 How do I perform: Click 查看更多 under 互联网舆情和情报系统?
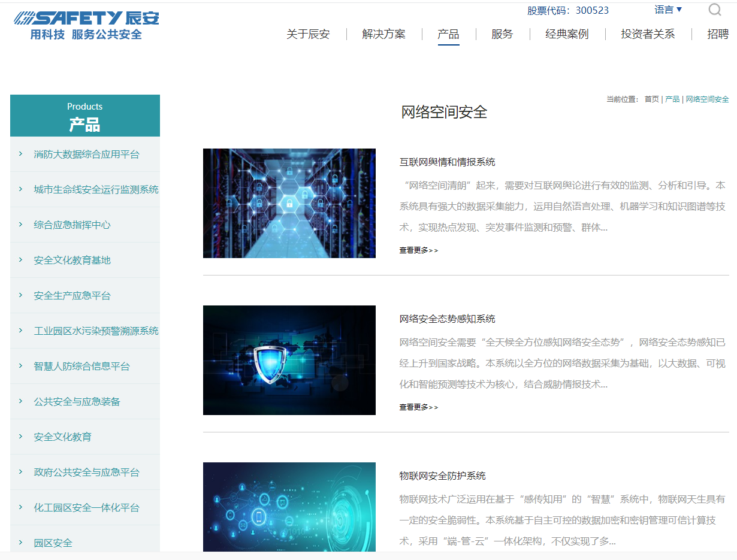[418, 250]
